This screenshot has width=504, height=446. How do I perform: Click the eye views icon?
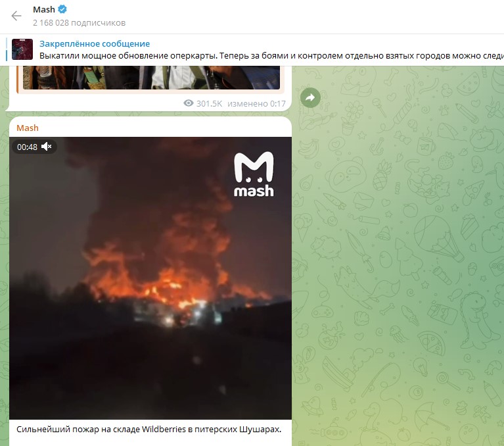(x=189, y=103)
